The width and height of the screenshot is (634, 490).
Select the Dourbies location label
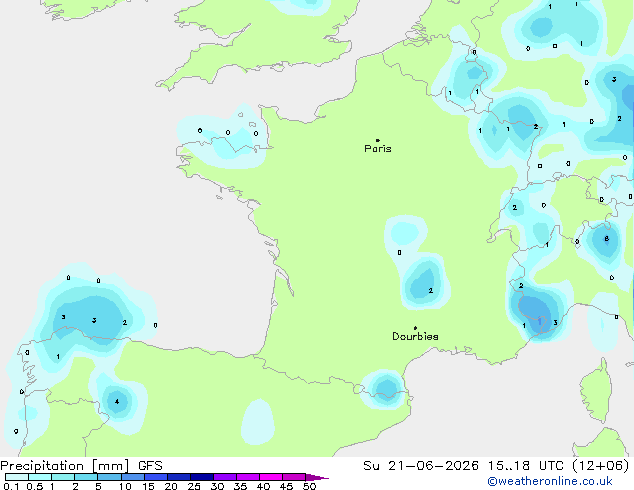point(415,336)
